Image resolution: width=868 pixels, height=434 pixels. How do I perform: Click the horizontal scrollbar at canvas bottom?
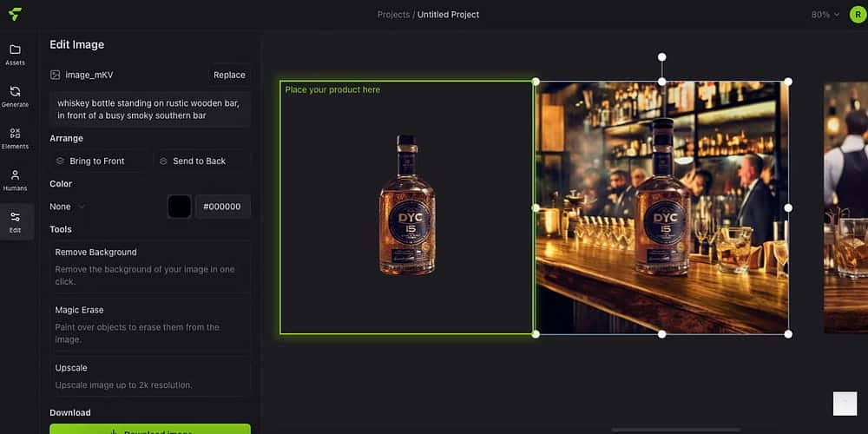[x=676, y=430]
